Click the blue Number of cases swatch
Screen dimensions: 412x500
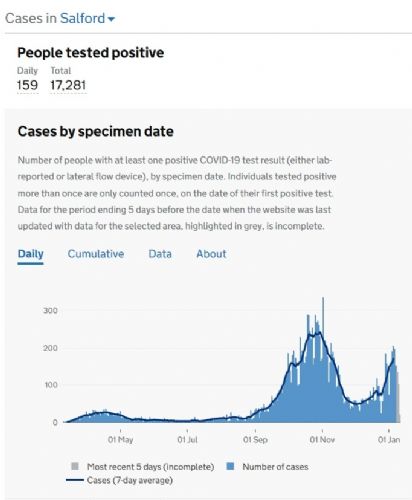point(230,466)
